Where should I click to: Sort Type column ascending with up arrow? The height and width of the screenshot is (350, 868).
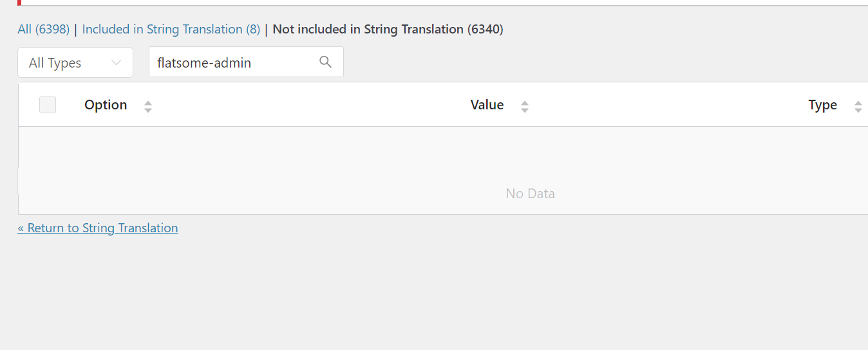pyautogui.click(x=858, y=102)
